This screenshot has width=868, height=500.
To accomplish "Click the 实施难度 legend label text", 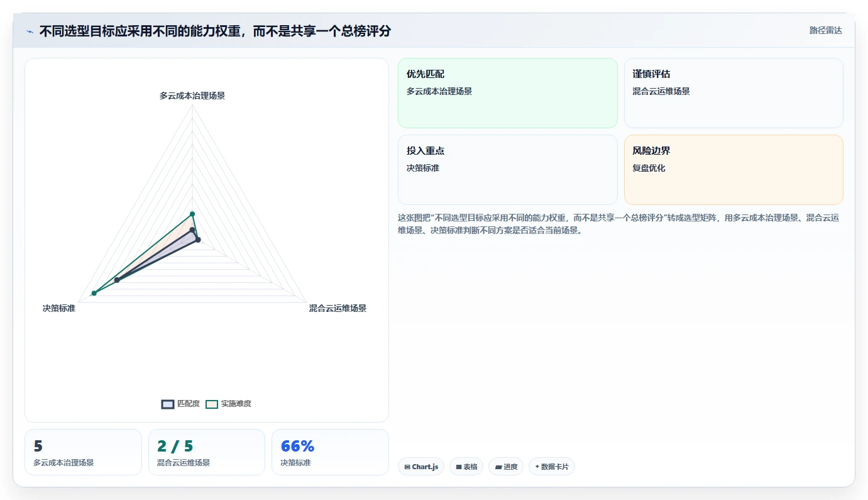I will (x=236, y=404).
